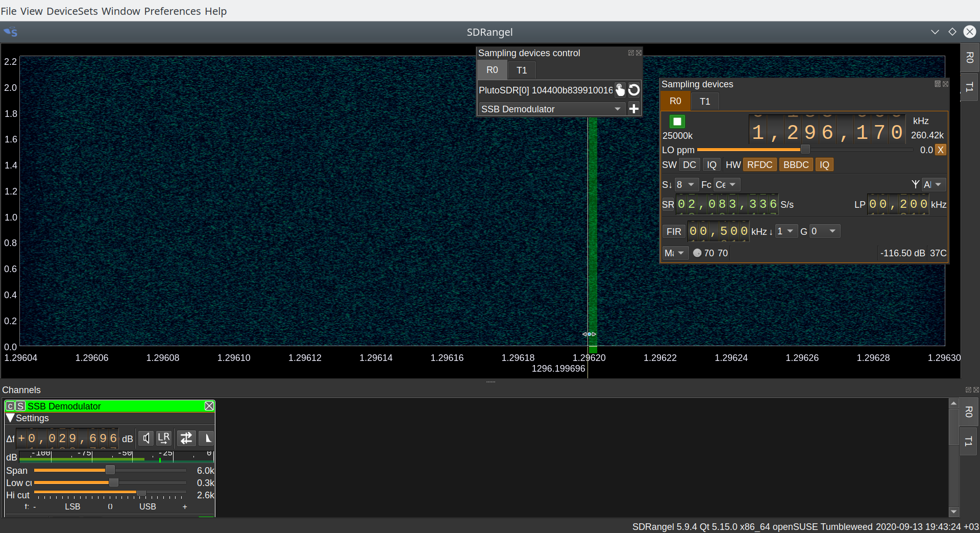This screenshot has width=980, height=533.
Task: Collapse the Settings section of the demodulator
Action: (10, 418)
